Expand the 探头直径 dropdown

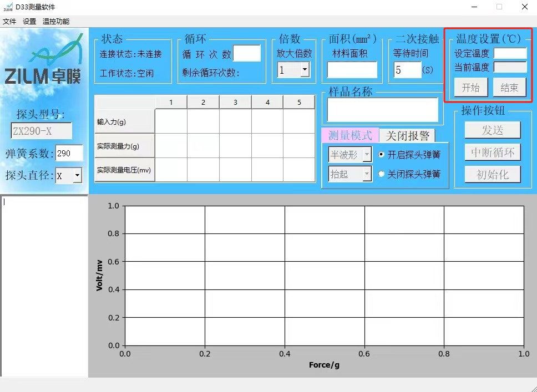[x=77, y=176]
